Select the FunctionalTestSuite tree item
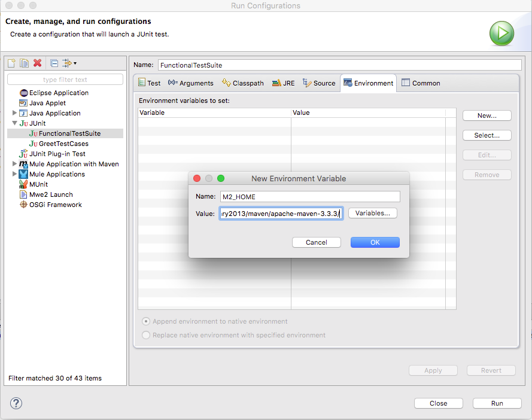The width and height of the screenshot is (532, 420). click(x=65, y=133)
